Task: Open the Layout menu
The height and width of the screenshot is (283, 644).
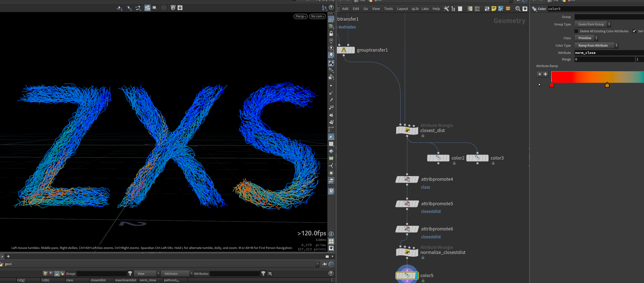Action: coord(402,9)
